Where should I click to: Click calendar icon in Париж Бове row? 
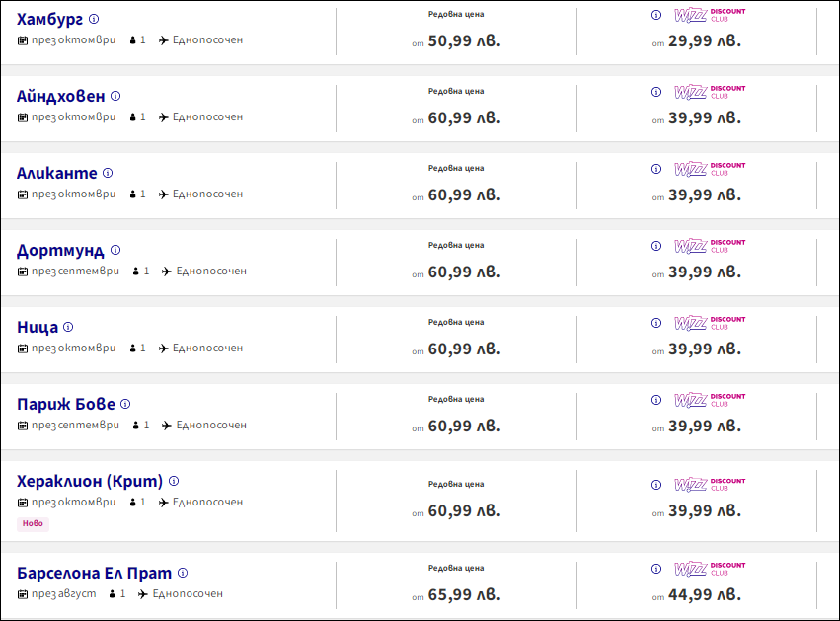[23, 426]
